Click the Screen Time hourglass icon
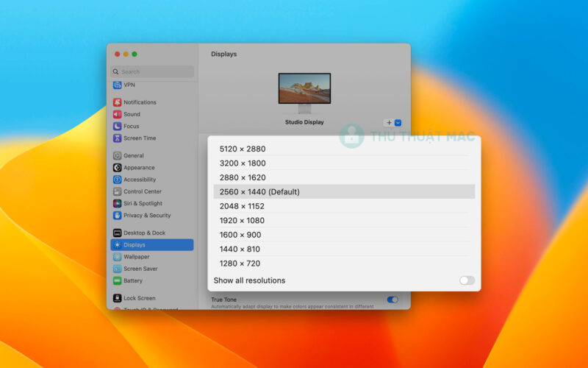The height and width of the screenshot is (368, 588). 118,138
